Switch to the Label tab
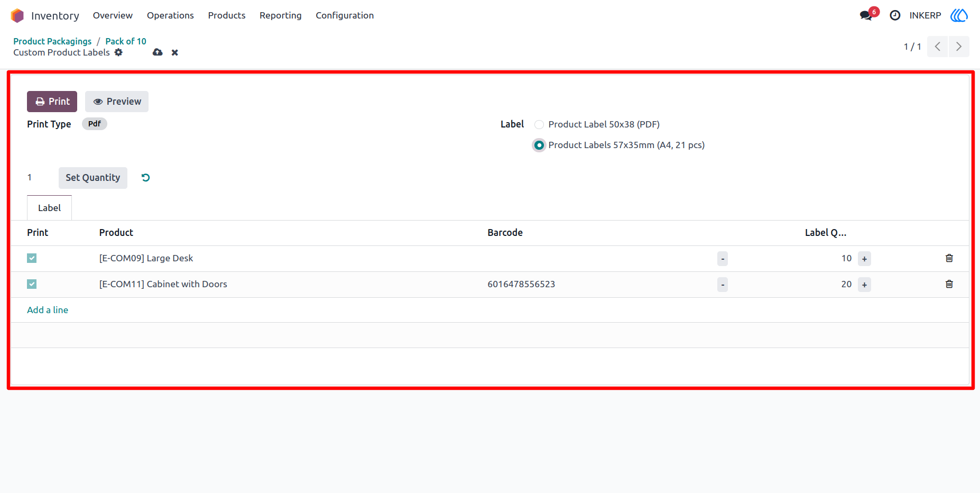The image size is (980, 493). click(49, 208)
